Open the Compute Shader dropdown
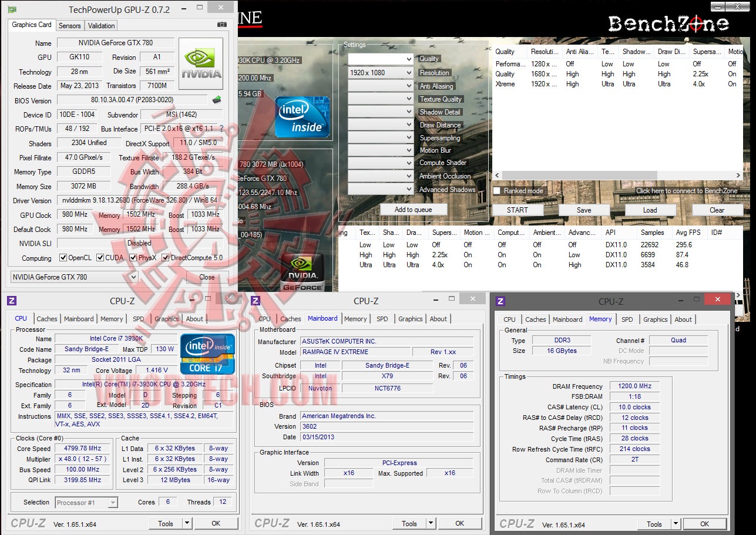The width and height of the screenshot is (756, 535). point(381,163)
